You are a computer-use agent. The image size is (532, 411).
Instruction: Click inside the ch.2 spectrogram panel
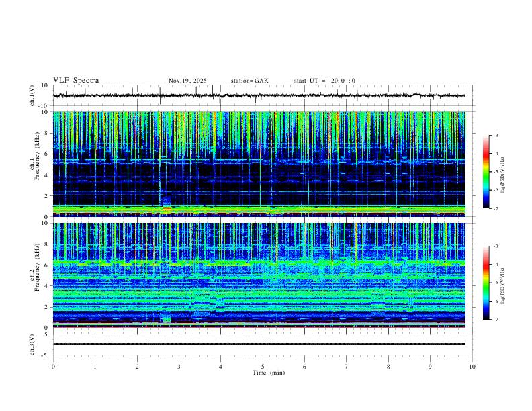259,275
